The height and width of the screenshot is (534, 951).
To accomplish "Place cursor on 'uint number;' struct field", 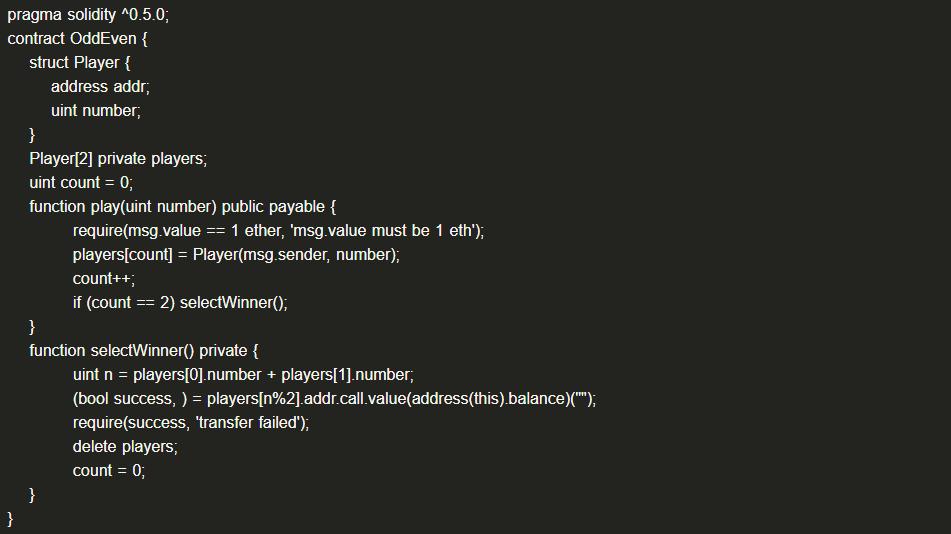I will point(96,111).
